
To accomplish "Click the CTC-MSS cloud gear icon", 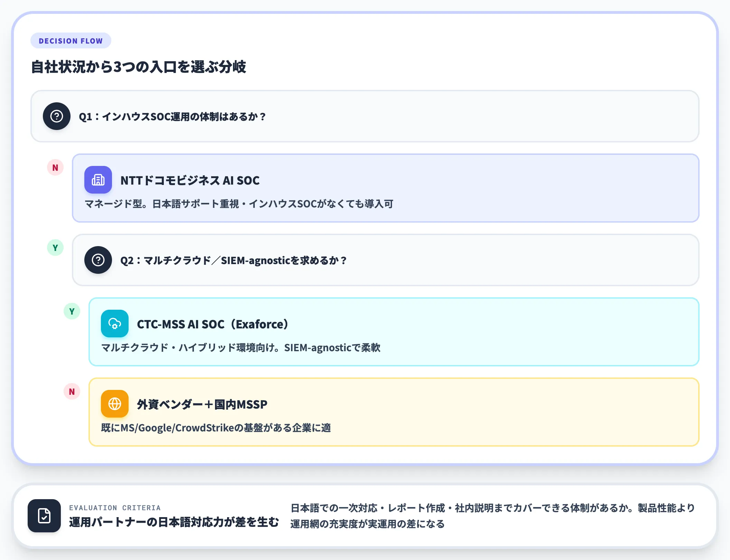I will pos(115,324).
